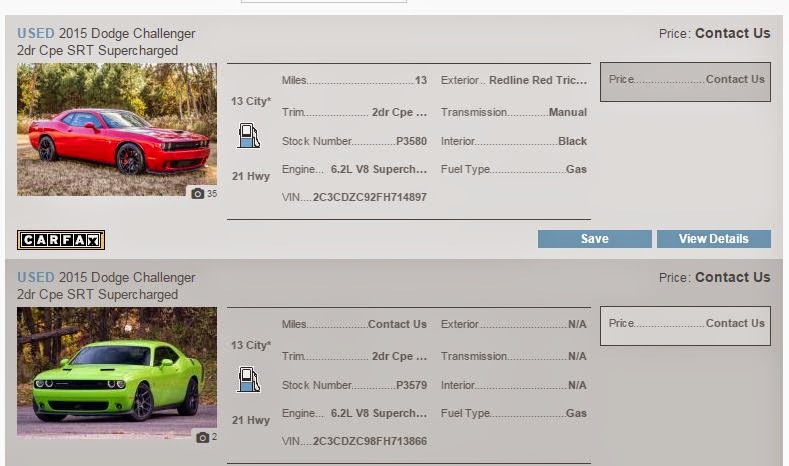The image size is (789, 466).
Task: Select stock number P3580
Action: (411, 141)
